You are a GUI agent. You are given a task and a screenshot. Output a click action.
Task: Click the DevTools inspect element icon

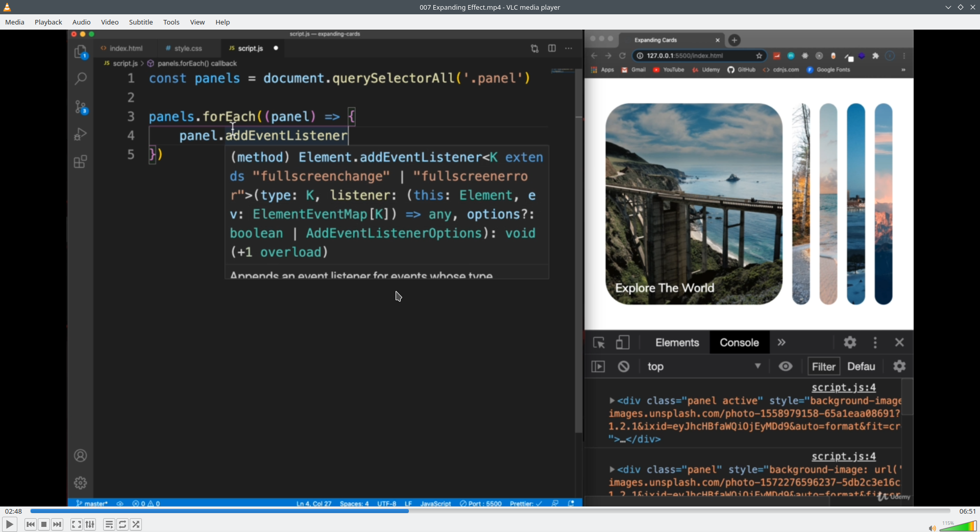coord(599,343)
